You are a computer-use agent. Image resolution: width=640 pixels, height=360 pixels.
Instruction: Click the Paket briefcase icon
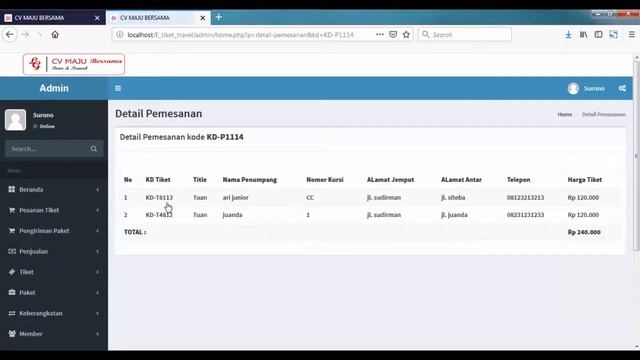[x=12, y=293]
